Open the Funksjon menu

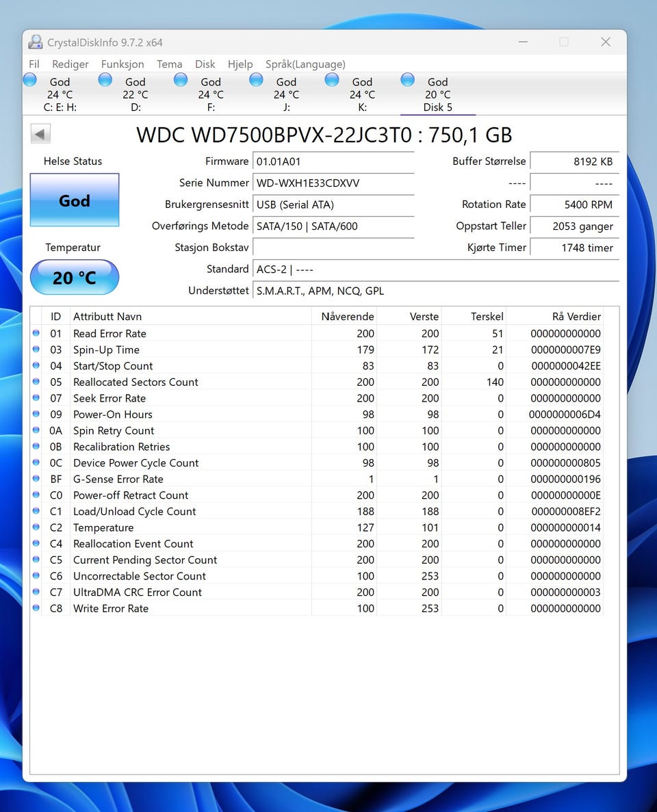click(123, 64)
